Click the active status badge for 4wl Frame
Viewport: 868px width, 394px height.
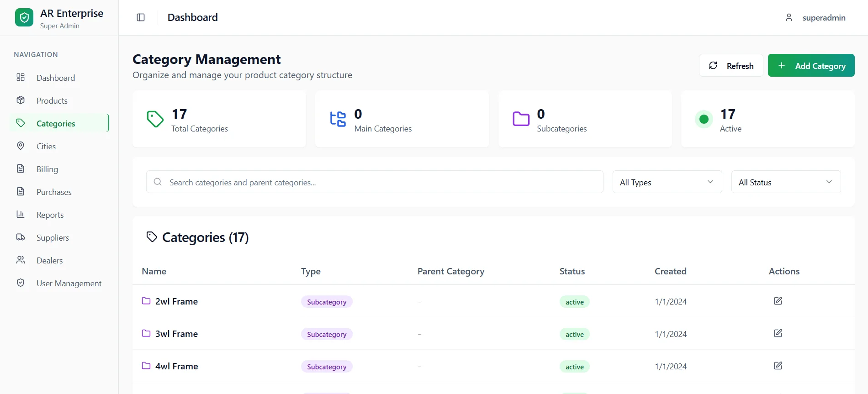pos(574,367)
